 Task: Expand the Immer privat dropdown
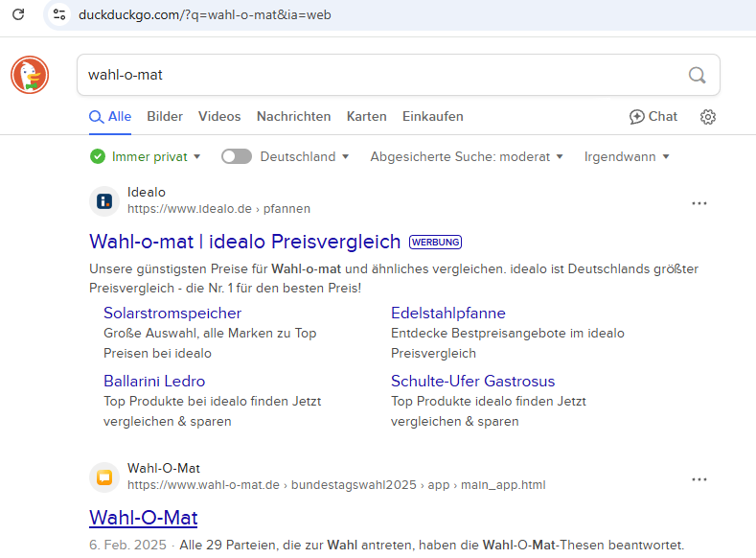pyautogui.click(x=146, y=156)
